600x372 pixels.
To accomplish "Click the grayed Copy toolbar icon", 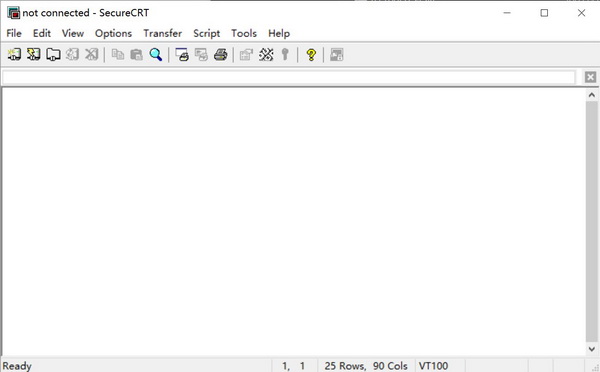I will [x=117, y=55].
